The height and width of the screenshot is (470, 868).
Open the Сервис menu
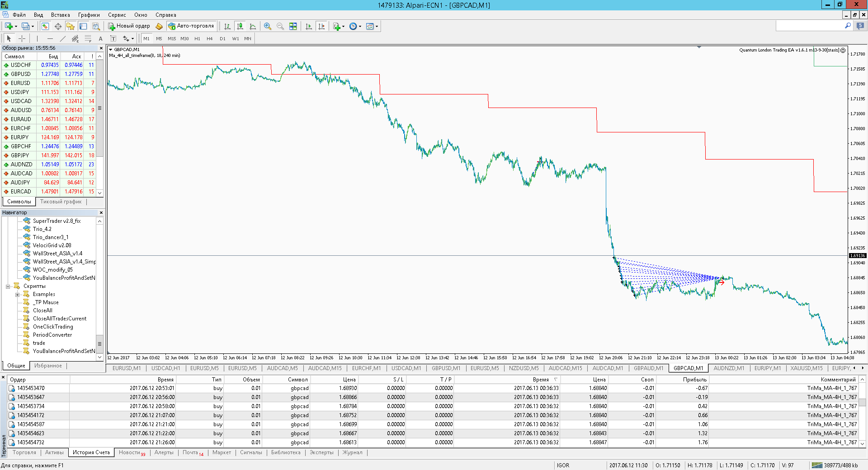click(x=117, y=15)
